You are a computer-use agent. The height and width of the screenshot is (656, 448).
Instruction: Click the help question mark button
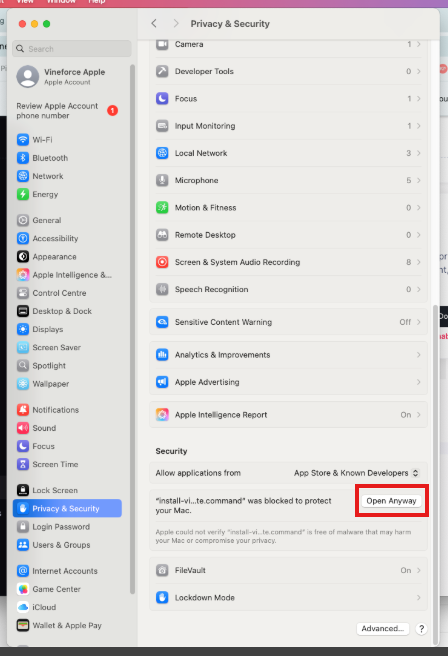pyautogui.click(x=421, y=628)
